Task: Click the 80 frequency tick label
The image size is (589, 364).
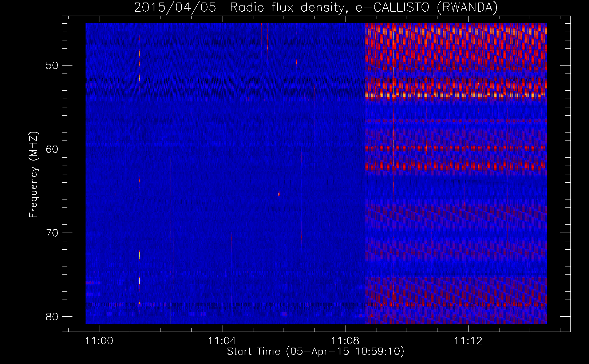Action: [x=52, y=317]
